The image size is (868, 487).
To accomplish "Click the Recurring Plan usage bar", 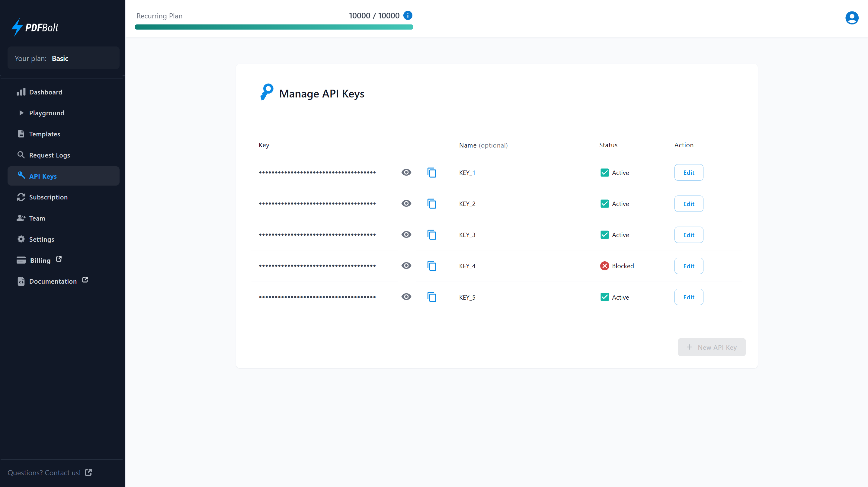I will pyautogui.click(x=274, y=27).
